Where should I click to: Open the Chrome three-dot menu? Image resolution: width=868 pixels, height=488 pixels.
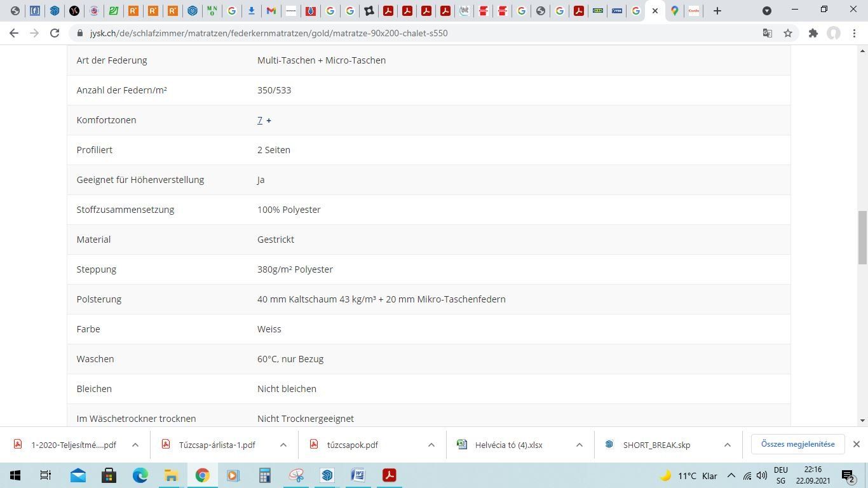tap(853, 33)
